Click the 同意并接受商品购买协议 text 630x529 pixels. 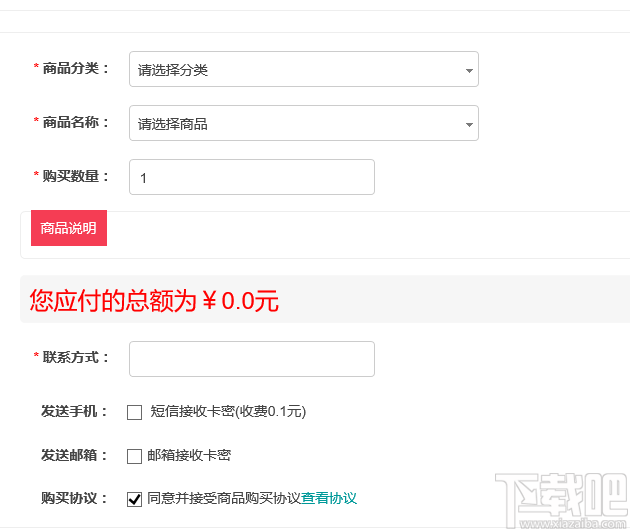click(224, 498)
